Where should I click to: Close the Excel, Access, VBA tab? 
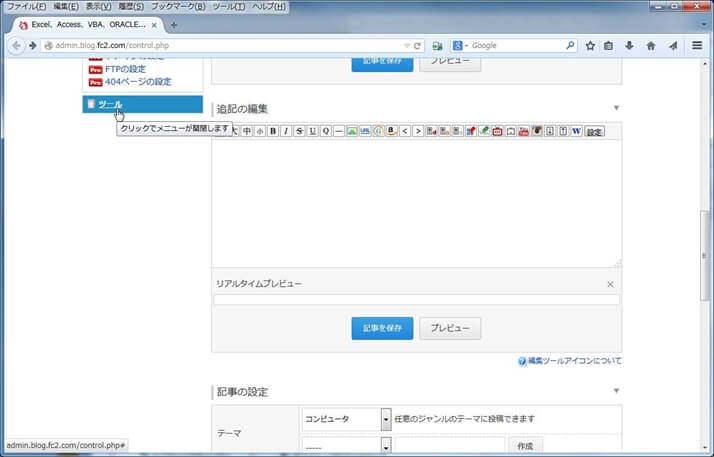point(154,25)
